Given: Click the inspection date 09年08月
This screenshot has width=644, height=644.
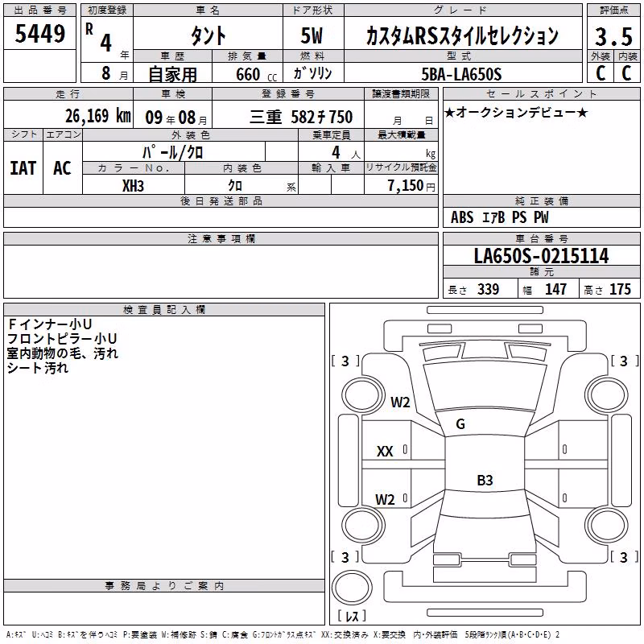Looking at the screenshot, I should 176,118.
